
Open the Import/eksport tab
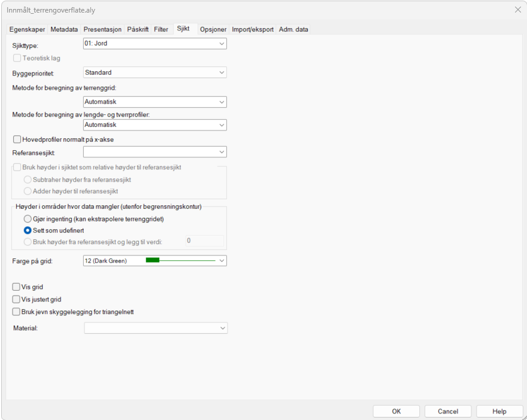(253, 29)
